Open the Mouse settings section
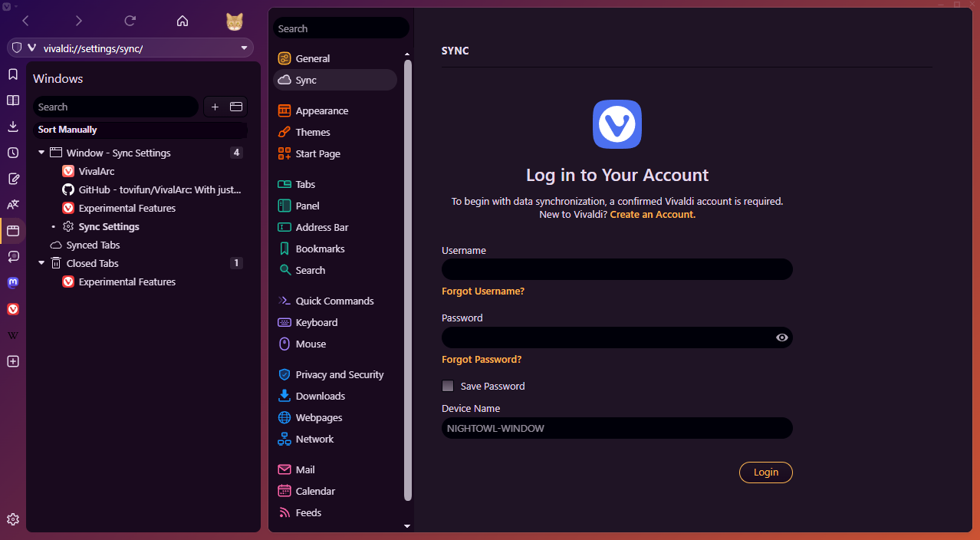This screenshot has height=540, width=980. (x=335, y=344)
